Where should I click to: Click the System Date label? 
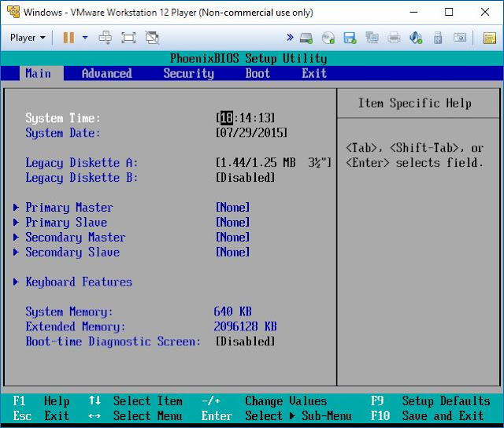click(x=63, y=133)
